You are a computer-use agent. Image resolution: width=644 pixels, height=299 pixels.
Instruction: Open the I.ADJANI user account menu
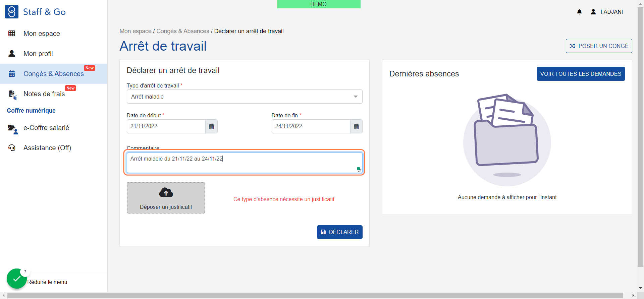(607, 12)
